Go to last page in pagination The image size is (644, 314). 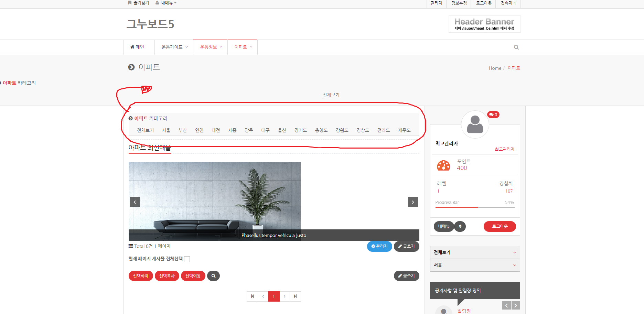(295, 296)
